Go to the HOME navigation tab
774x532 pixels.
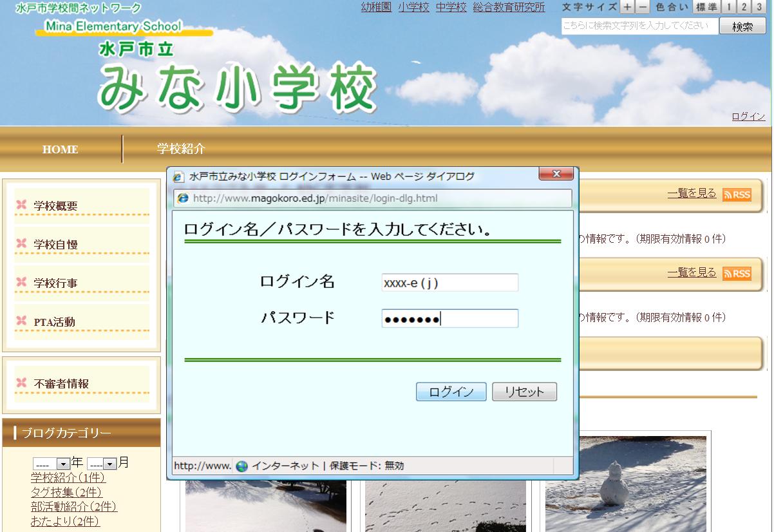click(x=61, y=149)
